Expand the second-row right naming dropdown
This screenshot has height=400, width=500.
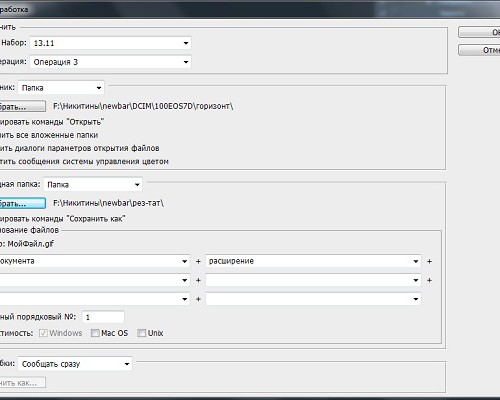tap(313, 280)
